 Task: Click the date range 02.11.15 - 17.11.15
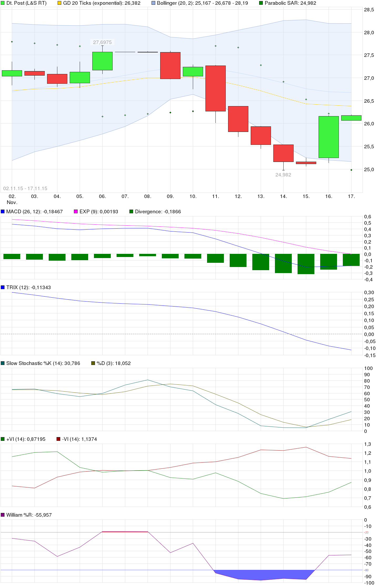click(25, 188)
